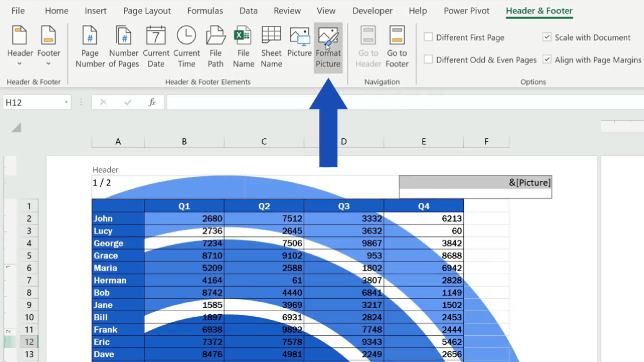
Task: Disable Scale with Document
Action: (x=547, y=37)
